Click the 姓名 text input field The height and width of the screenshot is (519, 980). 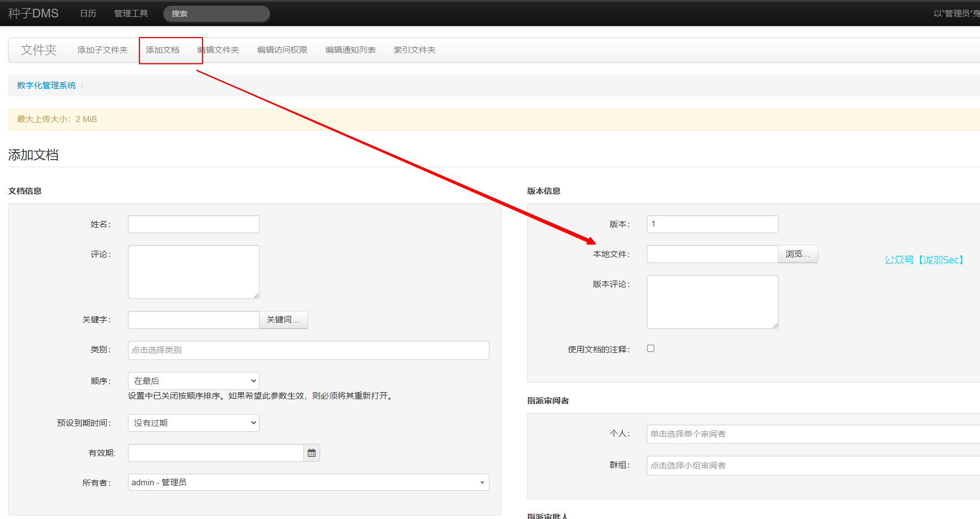(193, 224)
